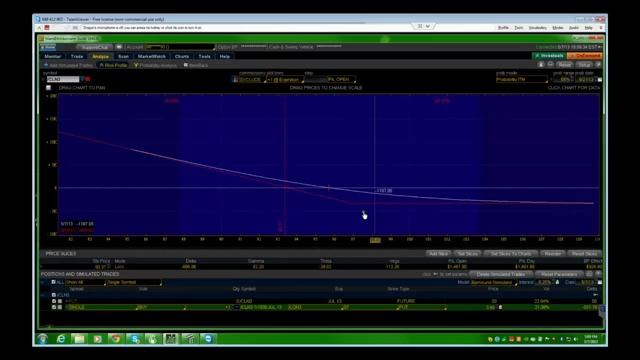Image resolution: width=640 pixels, height=360 pixels.
Task: Click the lock icon next to the Interest field
Action: coord(557,282)
